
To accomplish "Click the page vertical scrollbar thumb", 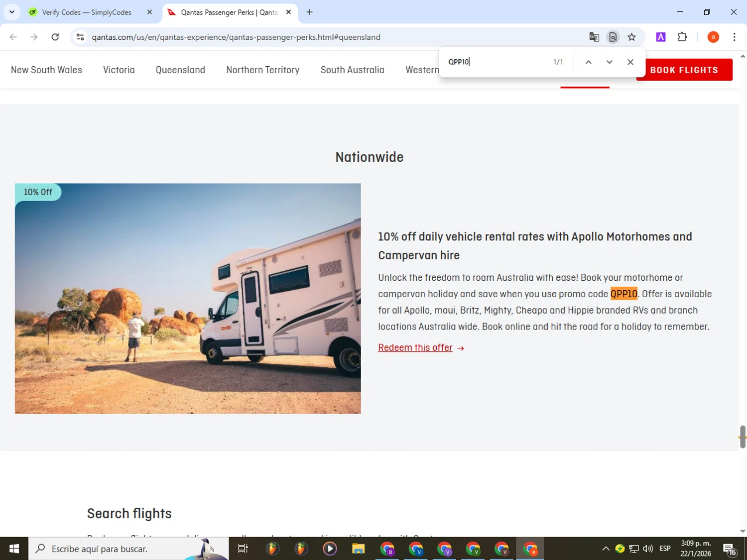I will tap(743, 437).
